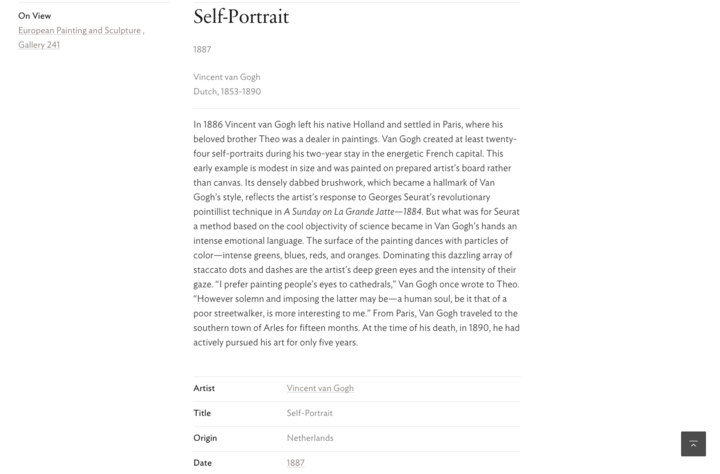Screen dimensions: 720x474
Task: Follow the 1887 date link in table
Action: (x=295, y=463)
